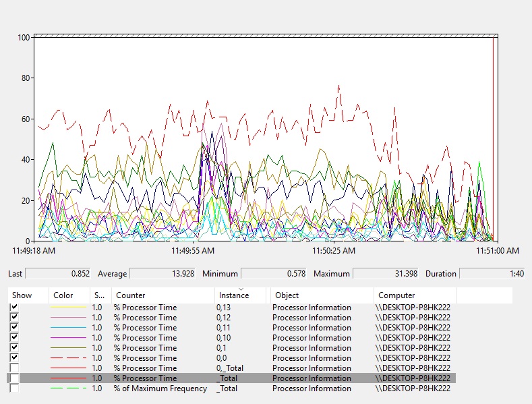
Task: Click the 11:51:00 AM time axis label
Action: point(498,251)
